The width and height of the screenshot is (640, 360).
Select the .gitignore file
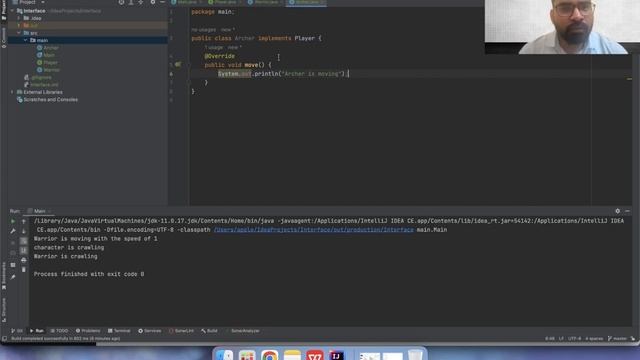click(38, 77)
